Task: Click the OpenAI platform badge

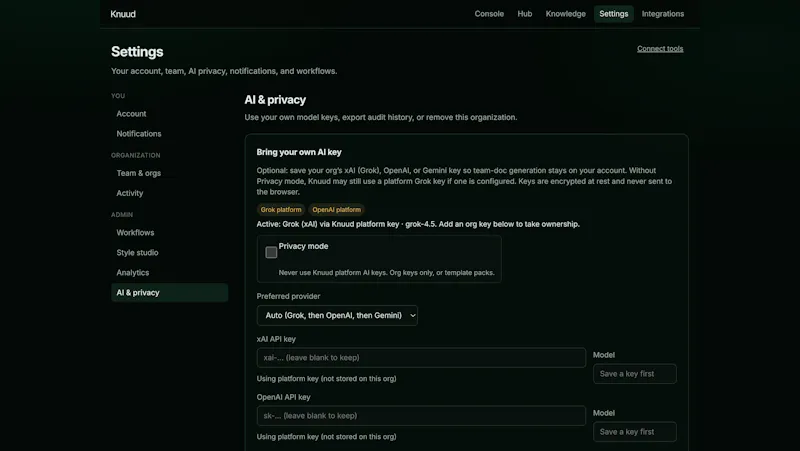Action: tap(336, 210)
